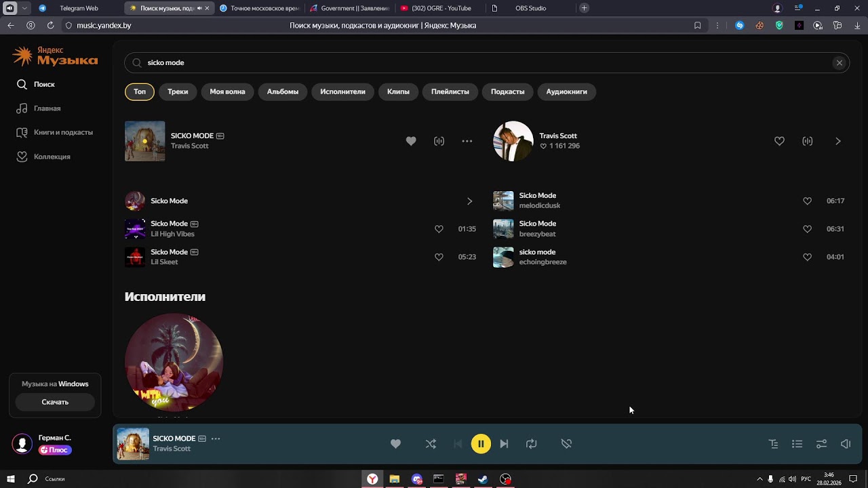Open the Lil High Vibes artist link
This screenshot has height=488, width=868.
[x=172, y=234]
